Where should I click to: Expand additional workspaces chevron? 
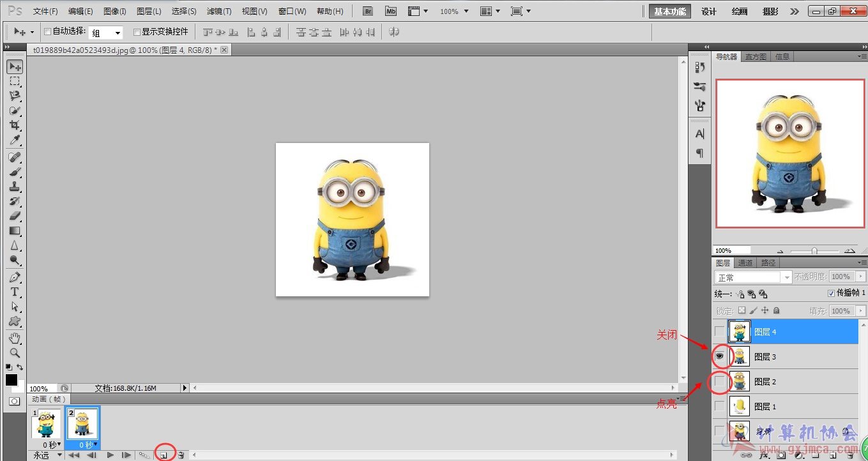(794, 11)
